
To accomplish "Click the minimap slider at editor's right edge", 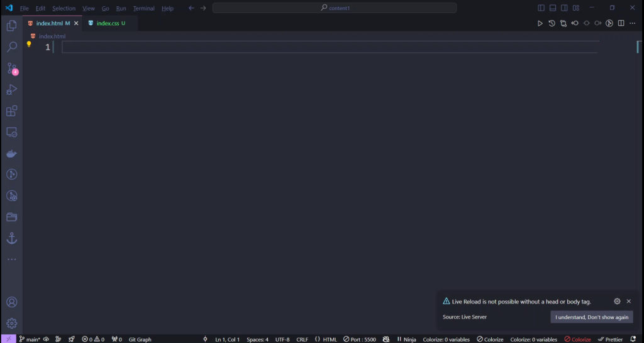I will click(639, 46).
